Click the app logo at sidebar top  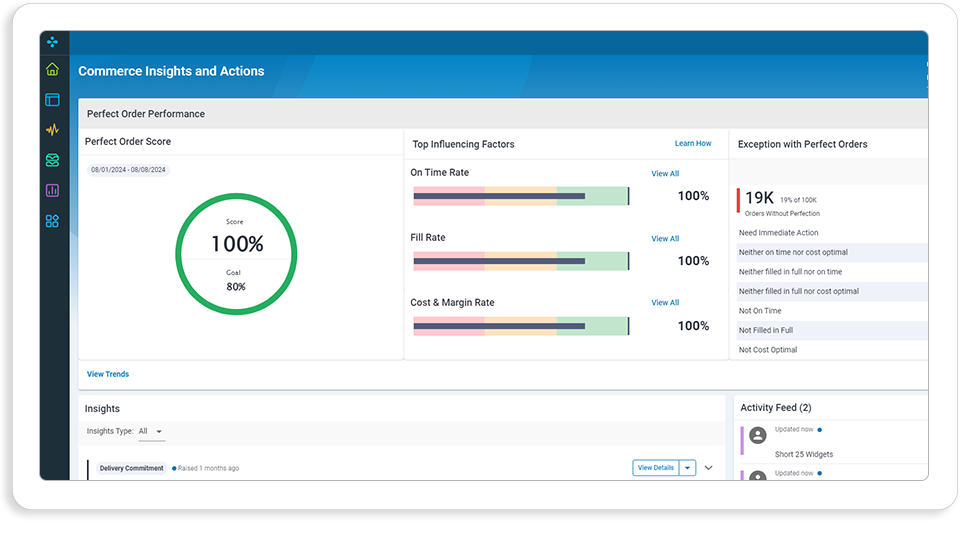coord(53,42)
